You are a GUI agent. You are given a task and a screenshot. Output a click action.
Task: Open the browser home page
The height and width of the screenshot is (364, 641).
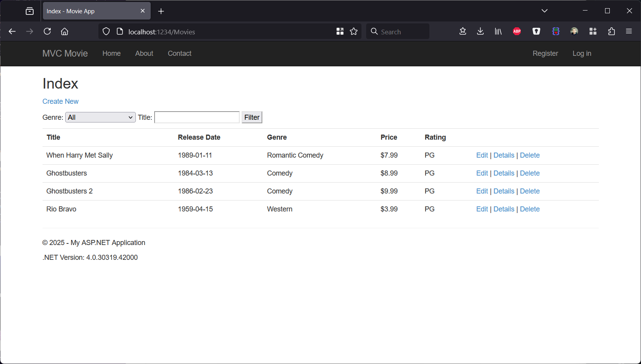[x=64, y=31]
